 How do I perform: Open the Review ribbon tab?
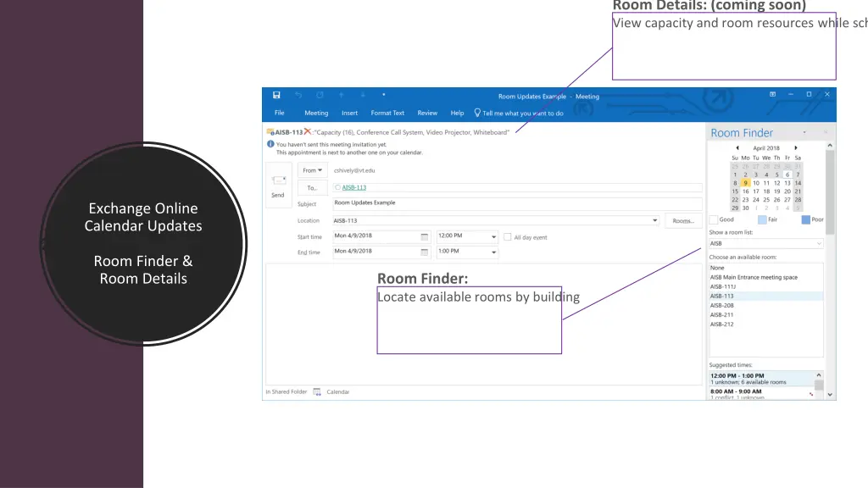point(427,113)
